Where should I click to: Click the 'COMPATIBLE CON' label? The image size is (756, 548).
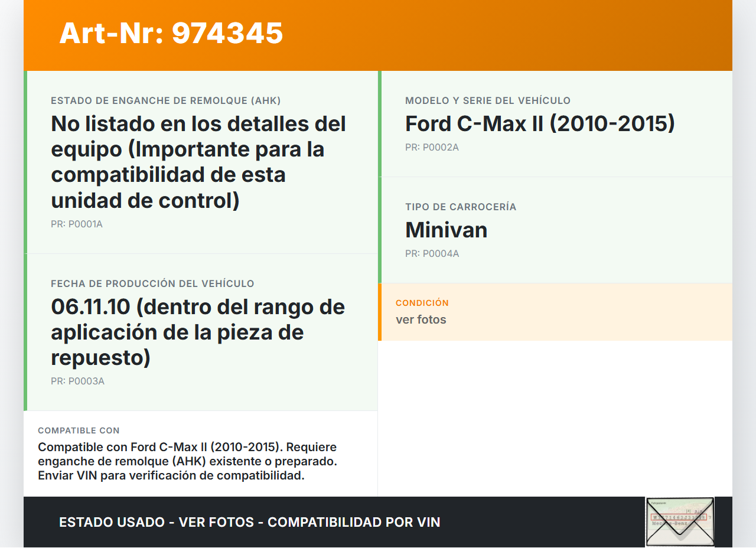coord(79,431)
